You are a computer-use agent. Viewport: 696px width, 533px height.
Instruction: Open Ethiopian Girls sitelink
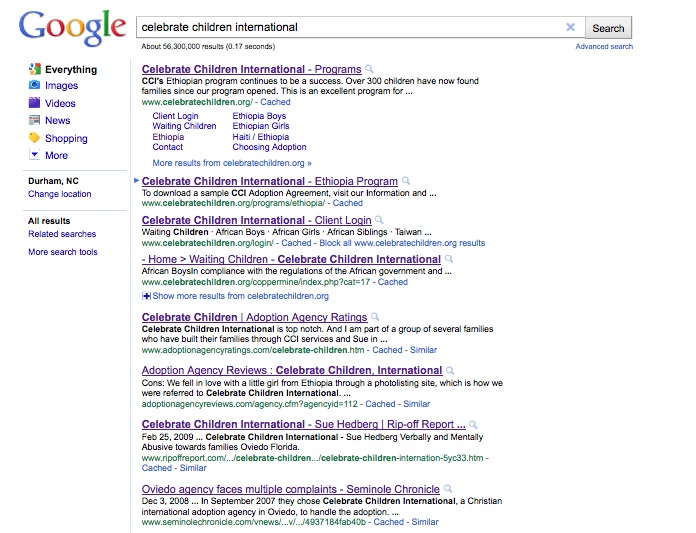coord(261,126)
